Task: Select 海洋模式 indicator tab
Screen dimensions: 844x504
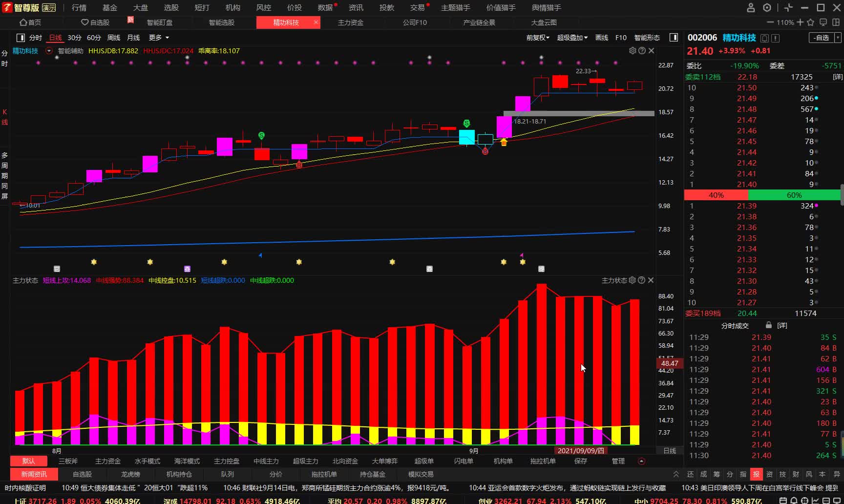Action: tap(187, 461)
